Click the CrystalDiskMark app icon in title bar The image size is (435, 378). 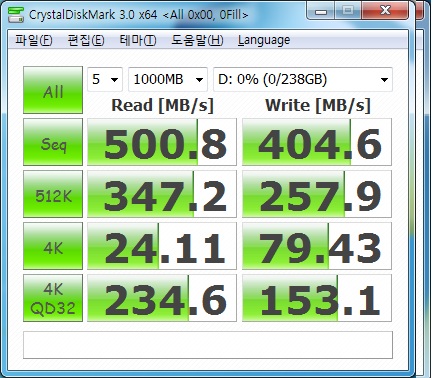pyautogui.click(x=16, y=15)
